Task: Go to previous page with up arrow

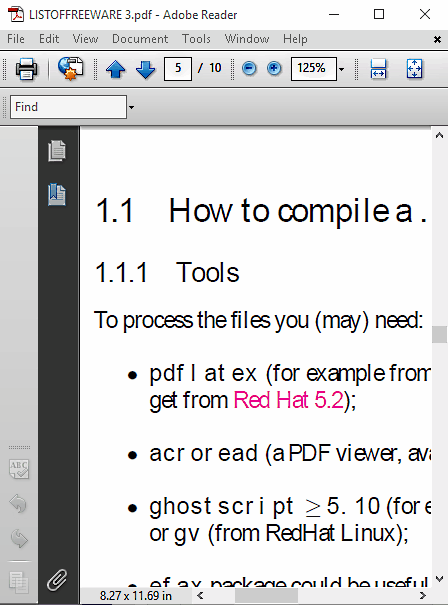Action: 115,69
